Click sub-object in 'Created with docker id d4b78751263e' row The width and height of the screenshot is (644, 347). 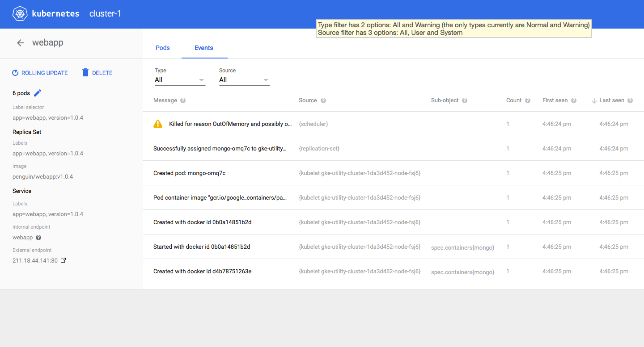(463, 272)
